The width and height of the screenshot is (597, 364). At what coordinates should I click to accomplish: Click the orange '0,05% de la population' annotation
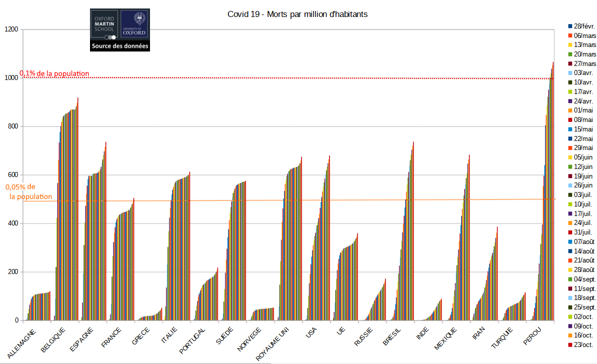(x=29, y=191)
